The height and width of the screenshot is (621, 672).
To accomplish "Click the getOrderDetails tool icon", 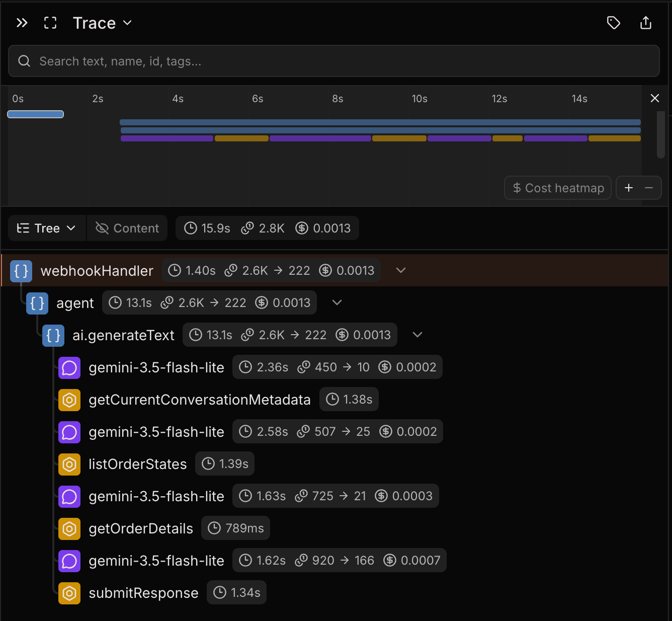I will pyautogui.click(x=69, y=528).
